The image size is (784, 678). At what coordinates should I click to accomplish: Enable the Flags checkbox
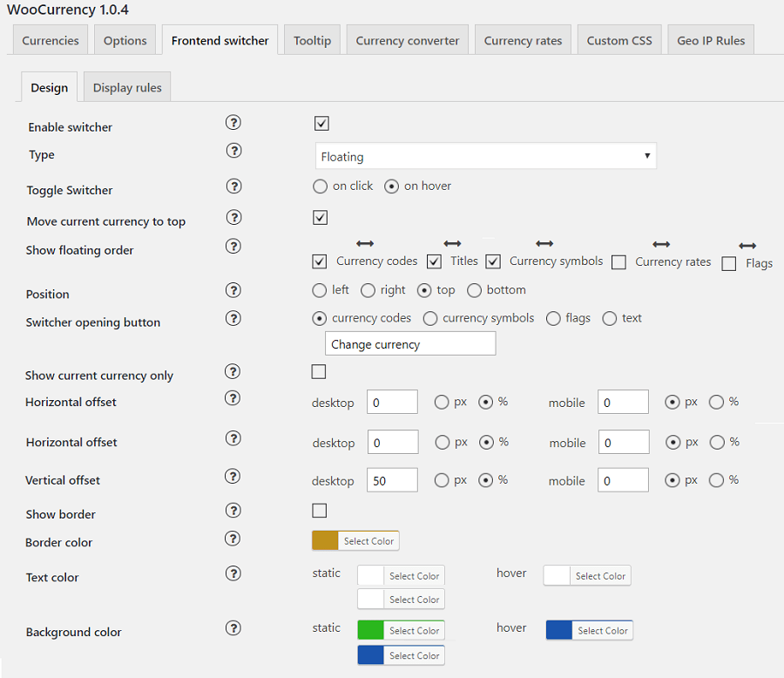point(728,264)
